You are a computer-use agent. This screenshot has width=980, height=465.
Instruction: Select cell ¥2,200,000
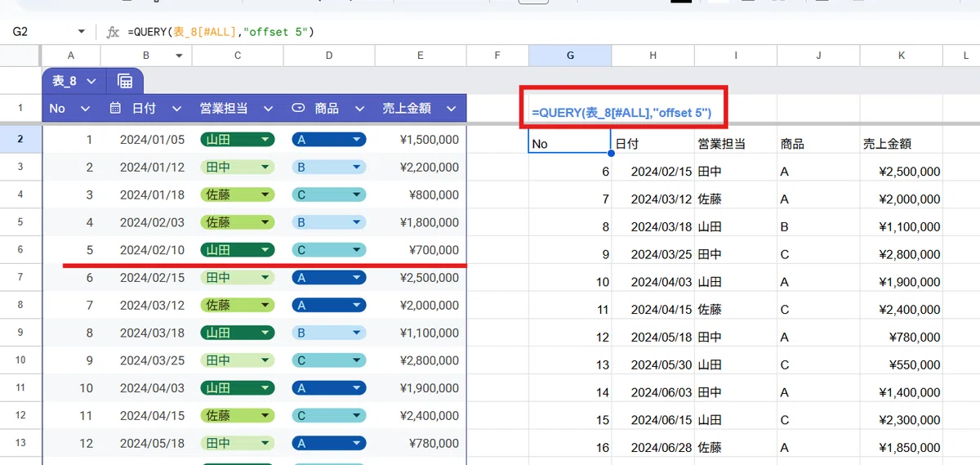tap(421, 168)
